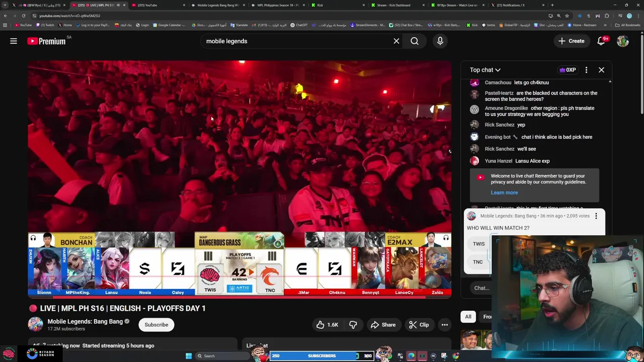Expand the Top chat dropdown
Viewport: 644px width, 362px height.
(485, 70)
